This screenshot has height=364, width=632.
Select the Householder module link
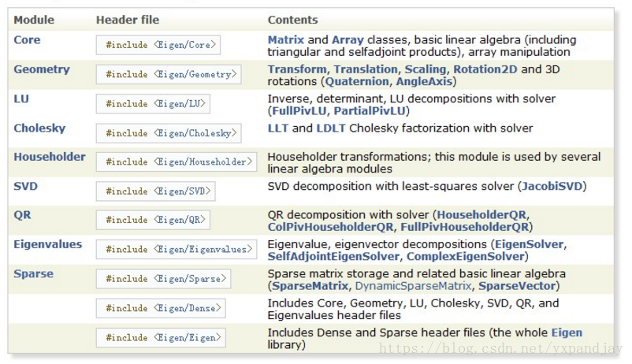(x=50, y=157)
